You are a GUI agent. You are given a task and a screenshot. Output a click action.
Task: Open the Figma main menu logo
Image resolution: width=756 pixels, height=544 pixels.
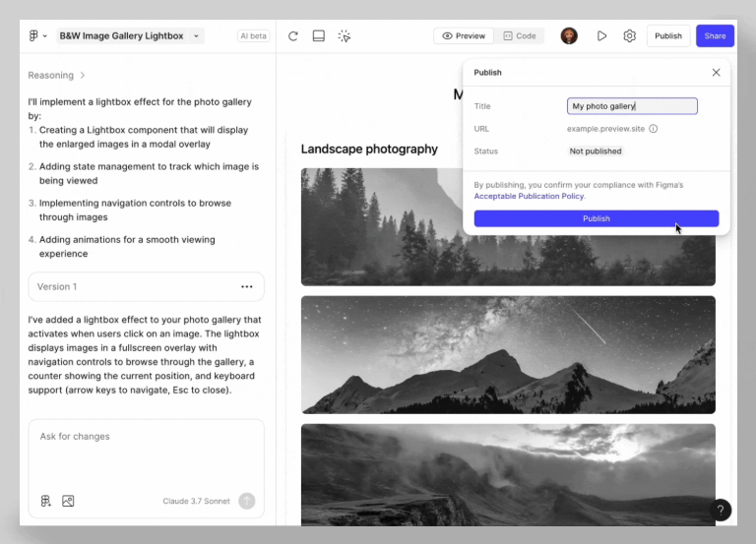coord(33,35)
